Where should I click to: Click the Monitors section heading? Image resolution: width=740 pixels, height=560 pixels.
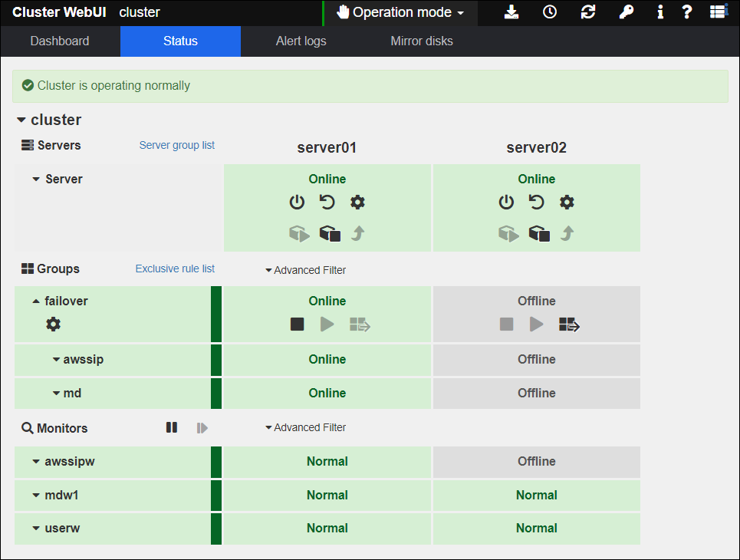[54, 428]
